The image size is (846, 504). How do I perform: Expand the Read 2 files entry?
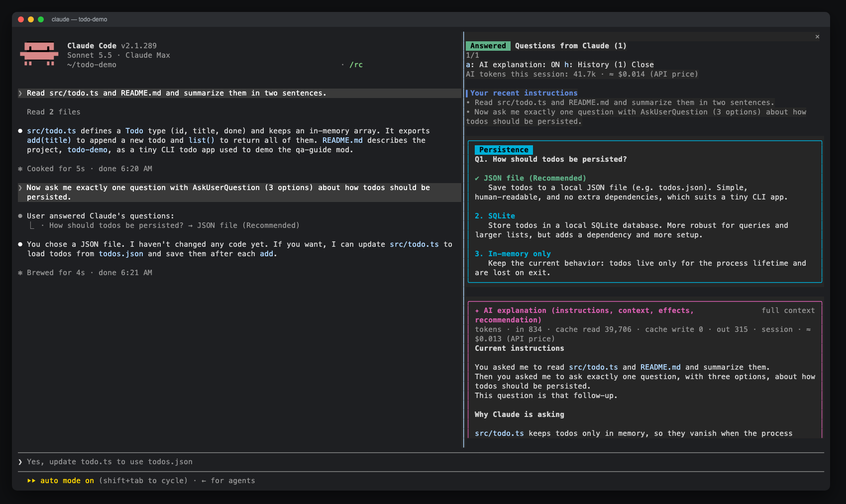click(54, 112)
